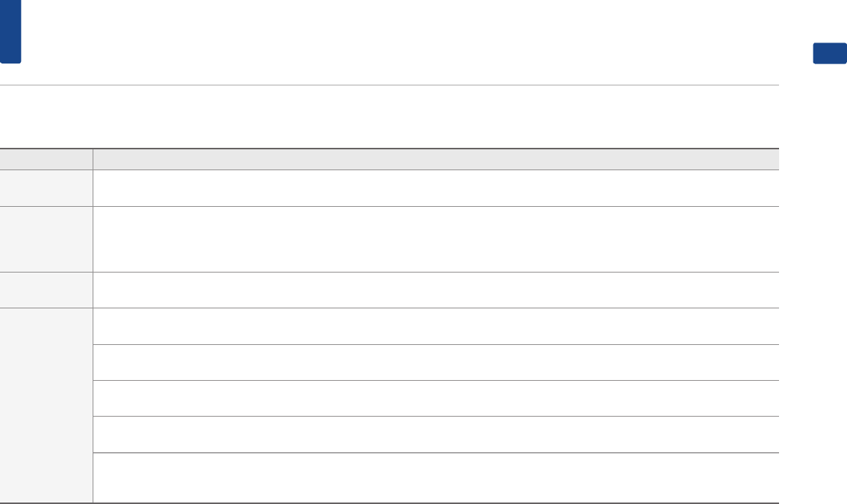
Task: Click the thin gray horizontal divider above the table
Action: click(389, 85)
